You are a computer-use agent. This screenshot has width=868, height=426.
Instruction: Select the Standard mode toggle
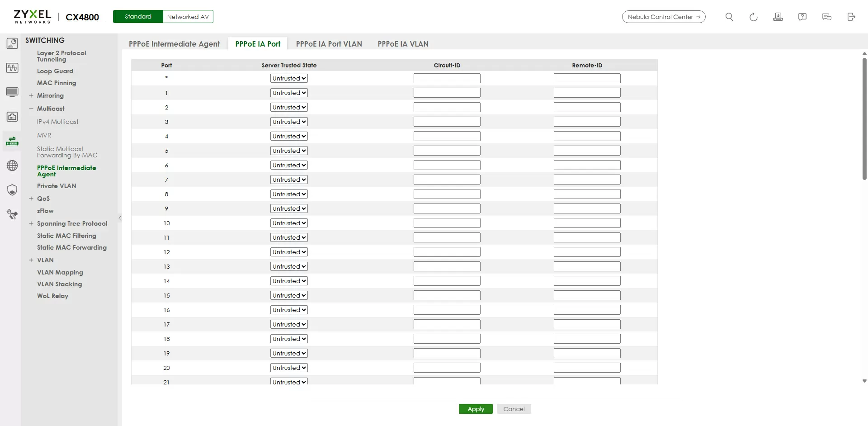[x=138, y=17]
